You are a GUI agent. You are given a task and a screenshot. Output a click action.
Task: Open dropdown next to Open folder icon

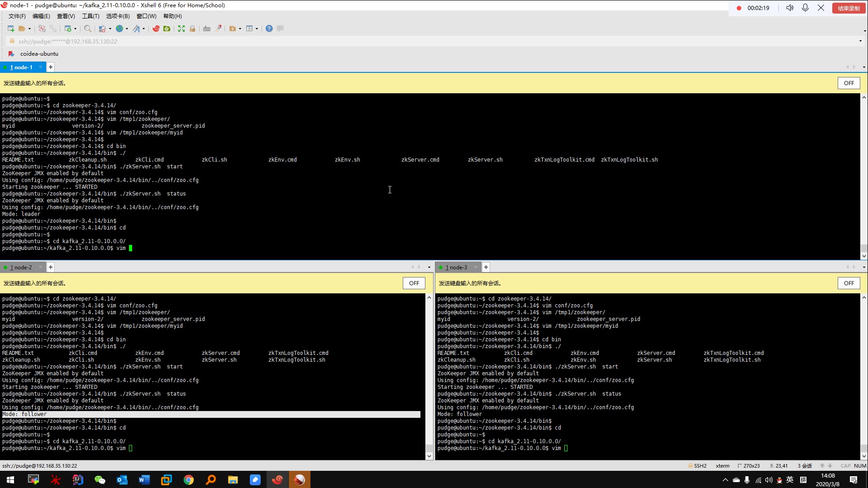coord(30,29)
